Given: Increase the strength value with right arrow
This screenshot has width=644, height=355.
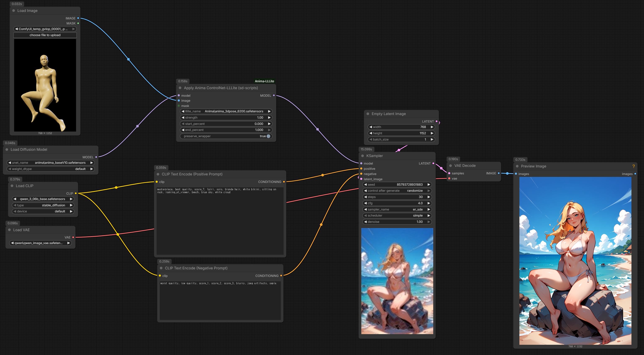Looking at the screenshot, I should (269, 118).
